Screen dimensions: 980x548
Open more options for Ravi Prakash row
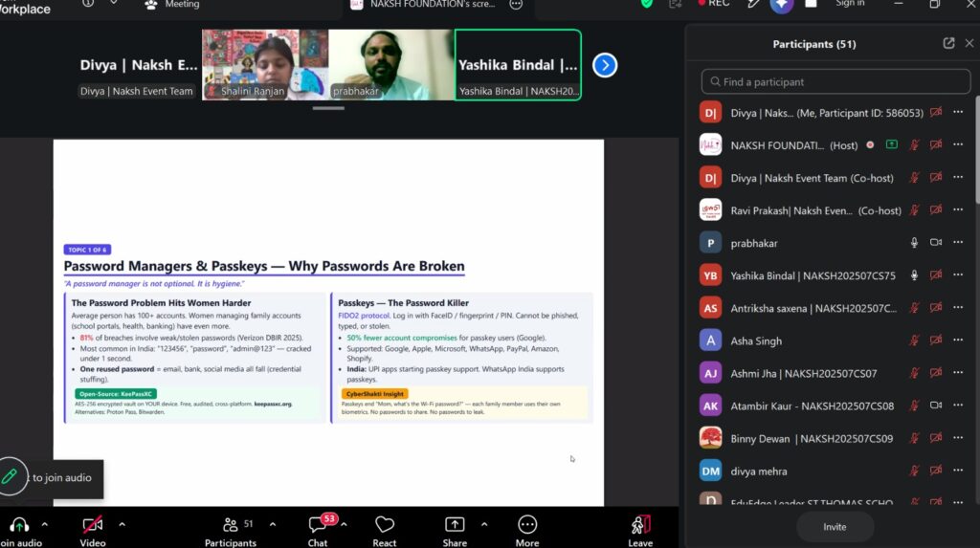pos(958,210)
